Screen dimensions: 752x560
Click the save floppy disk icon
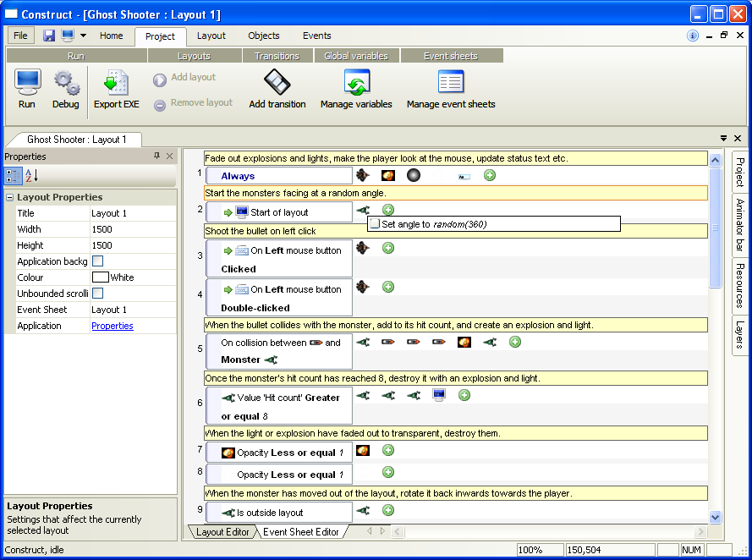tap(48, 36)
